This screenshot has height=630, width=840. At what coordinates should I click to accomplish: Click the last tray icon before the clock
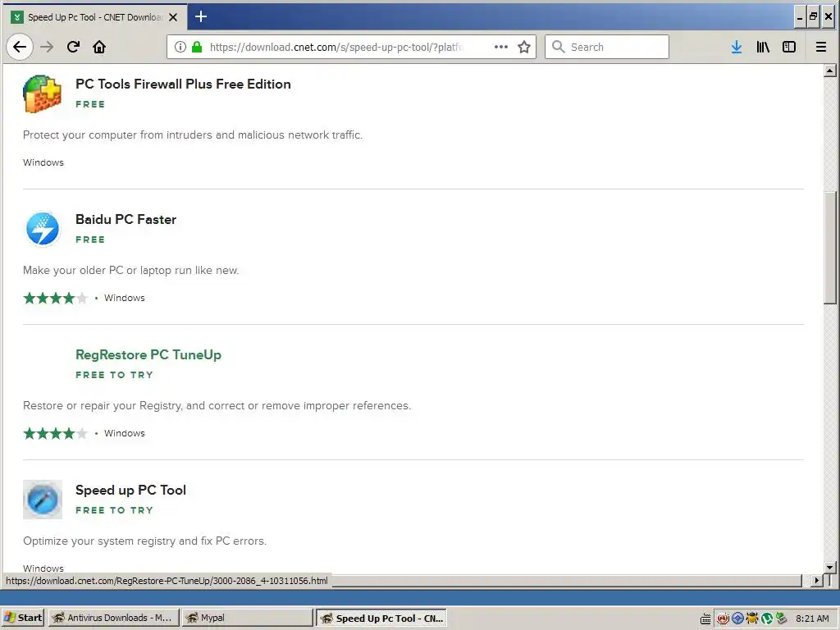point(782,619)
